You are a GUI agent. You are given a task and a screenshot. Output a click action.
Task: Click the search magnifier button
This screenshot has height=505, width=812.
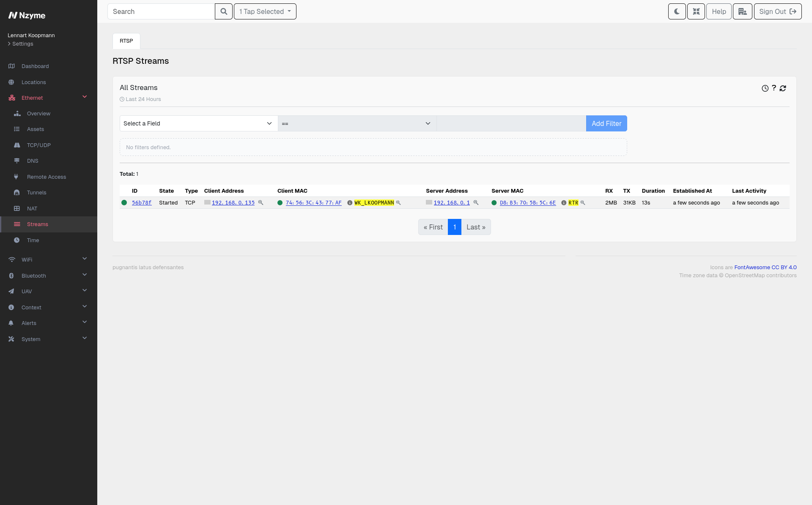[x=224, y=11]
